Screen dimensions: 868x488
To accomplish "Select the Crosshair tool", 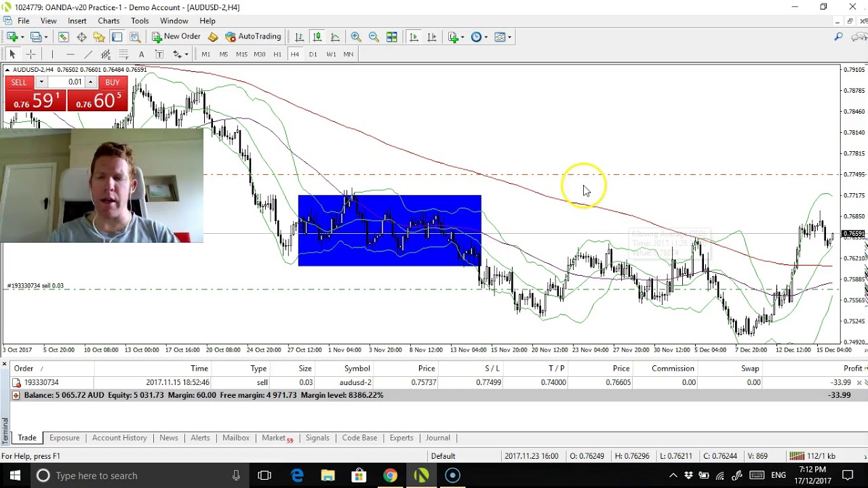I will tap(31, 54).
